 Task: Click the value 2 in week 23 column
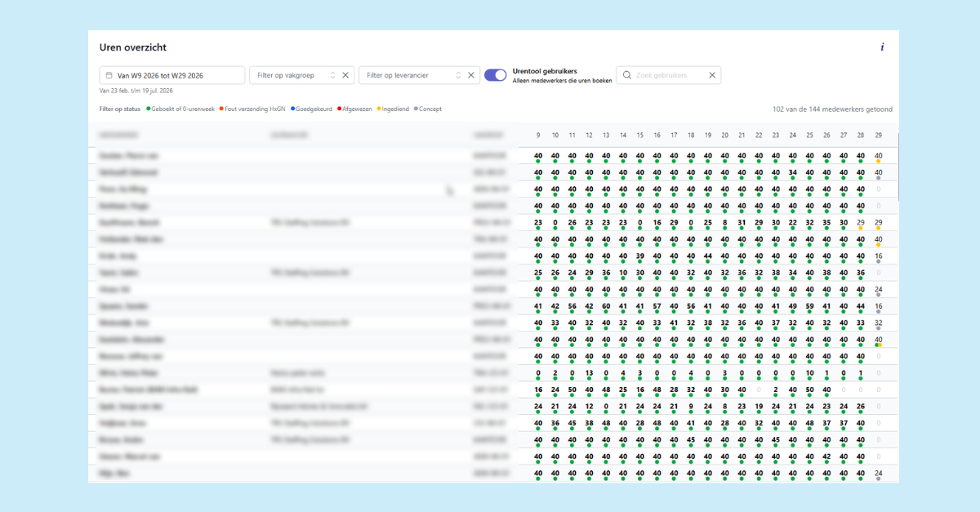point(776,390)
